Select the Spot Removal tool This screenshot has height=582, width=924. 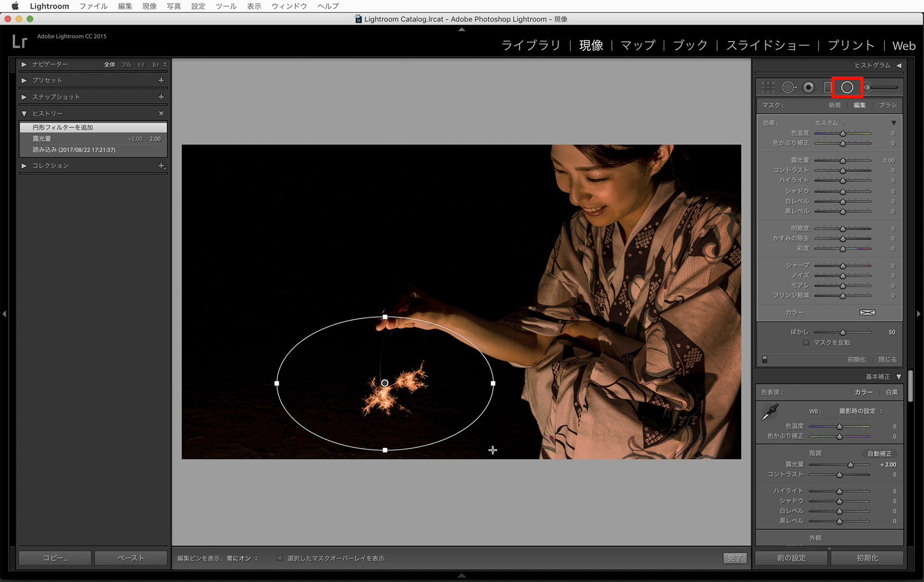[789, 87]
